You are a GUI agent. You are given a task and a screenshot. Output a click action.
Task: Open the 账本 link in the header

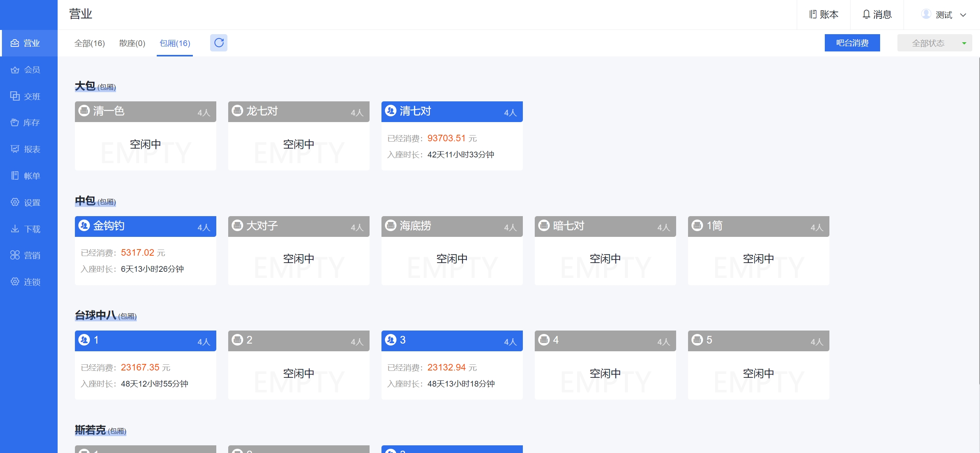coord(824,15)
